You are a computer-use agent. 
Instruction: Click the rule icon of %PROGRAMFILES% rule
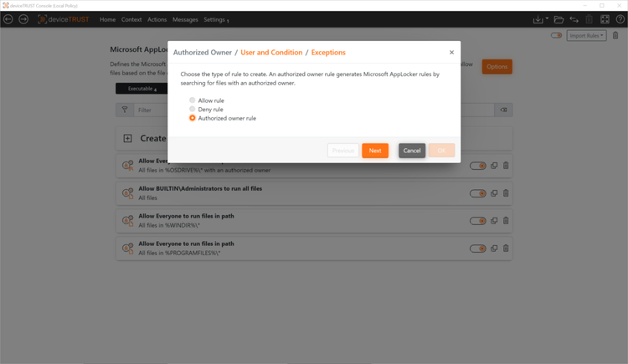point(128,249)
